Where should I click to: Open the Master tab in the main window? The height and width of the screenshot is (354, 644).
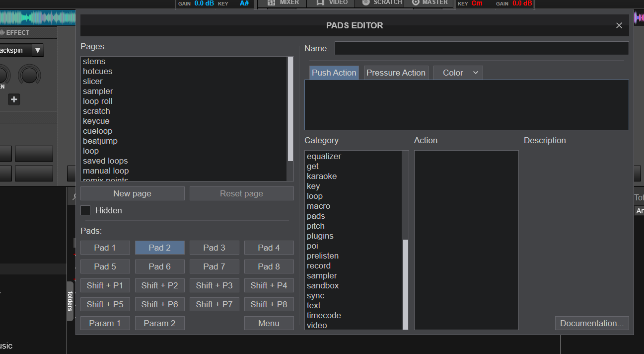point(429,2)
